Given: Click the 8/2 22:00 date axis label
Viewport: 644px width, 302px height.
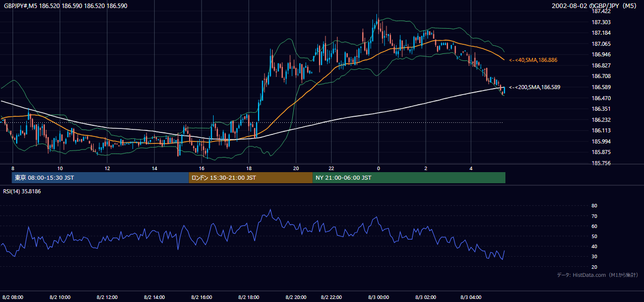Looking at the screenshot, I should [331, 297].
